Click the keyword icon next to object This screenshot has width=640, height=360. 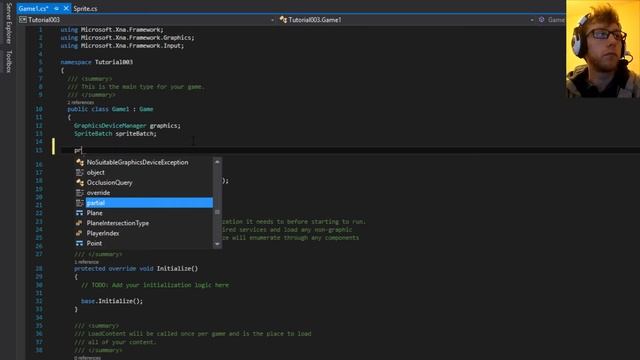pyautogui.click(x=80, y=173)
